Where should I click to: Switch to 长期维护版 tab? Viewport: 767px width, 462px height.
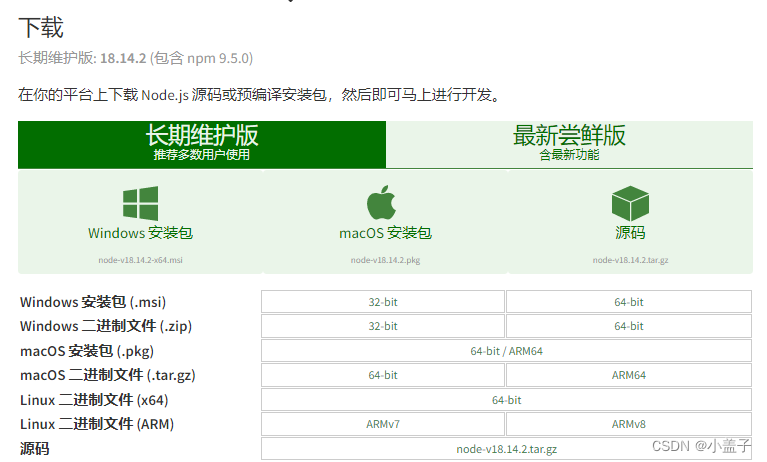202,144
